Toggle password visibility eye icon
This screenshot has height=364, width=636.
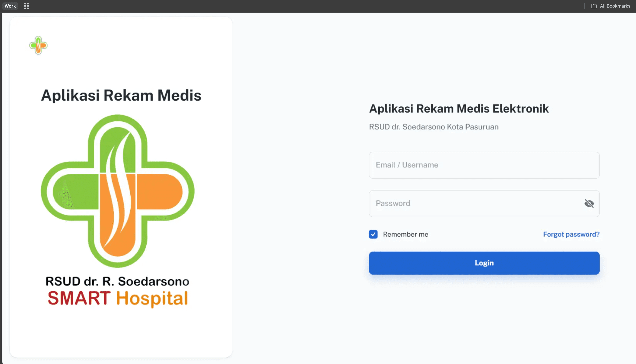click(x=589, y=204)
